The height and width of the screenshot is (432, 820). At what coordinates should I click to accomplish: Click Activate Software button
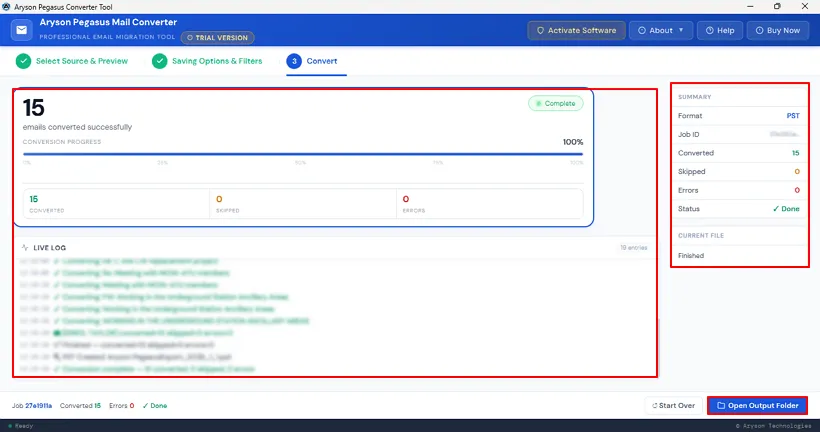[576, 30]
